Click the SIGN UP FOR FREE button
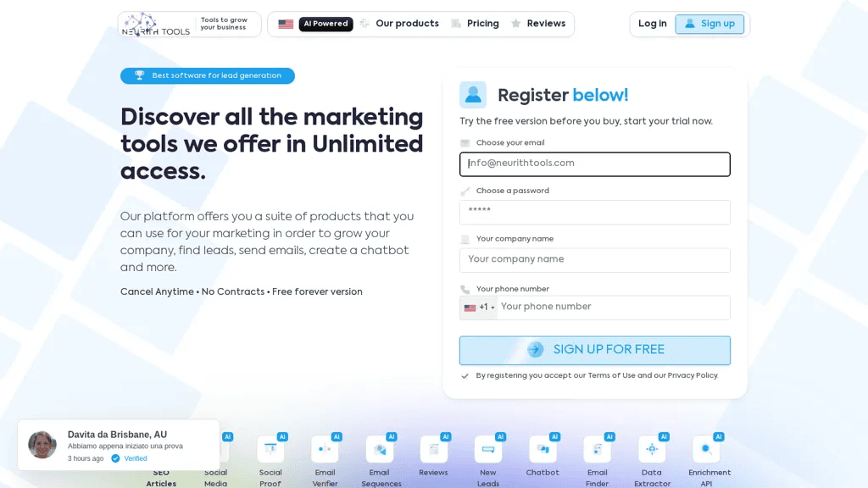This screenshot has height=488, width=868. 594,350
